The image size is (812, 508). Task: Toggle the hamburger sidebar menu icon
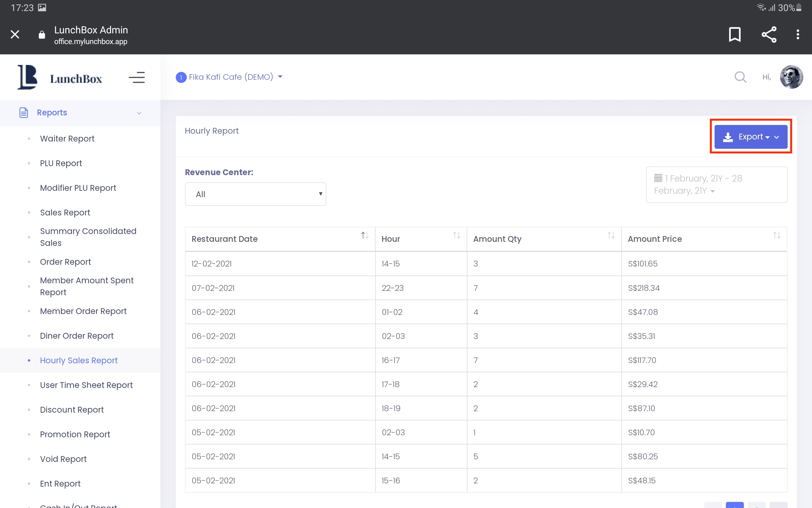[x=137, y=78]
